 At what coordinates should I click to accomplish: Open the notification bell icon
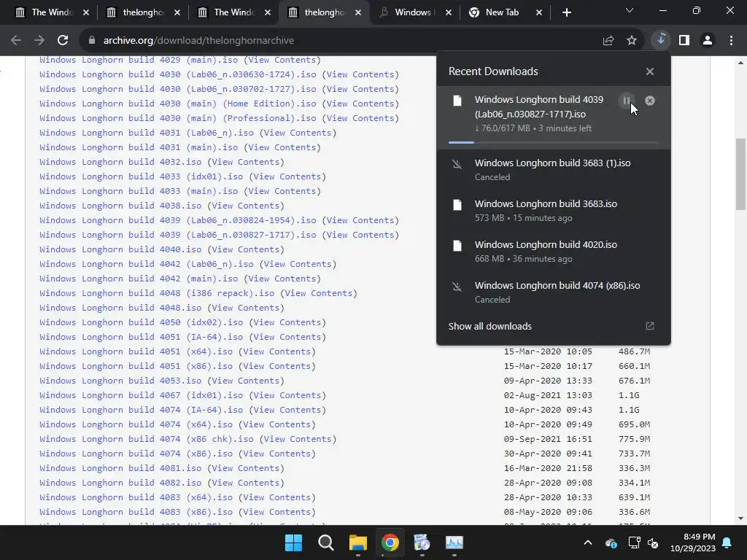point(727,542)
